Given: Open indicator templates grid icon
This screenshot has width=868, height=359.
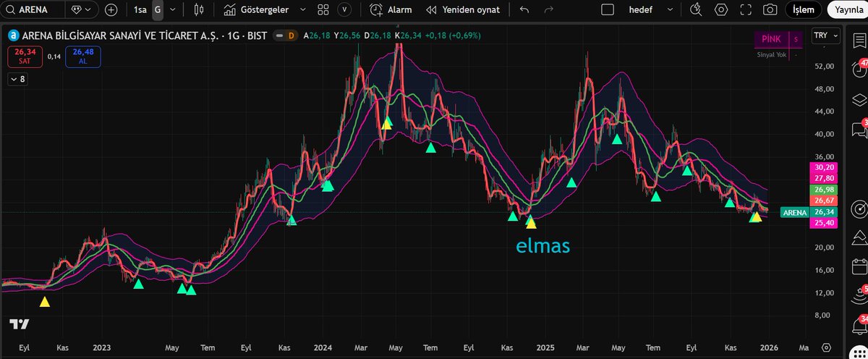Looking at the screenshot, I should [323, 9].
